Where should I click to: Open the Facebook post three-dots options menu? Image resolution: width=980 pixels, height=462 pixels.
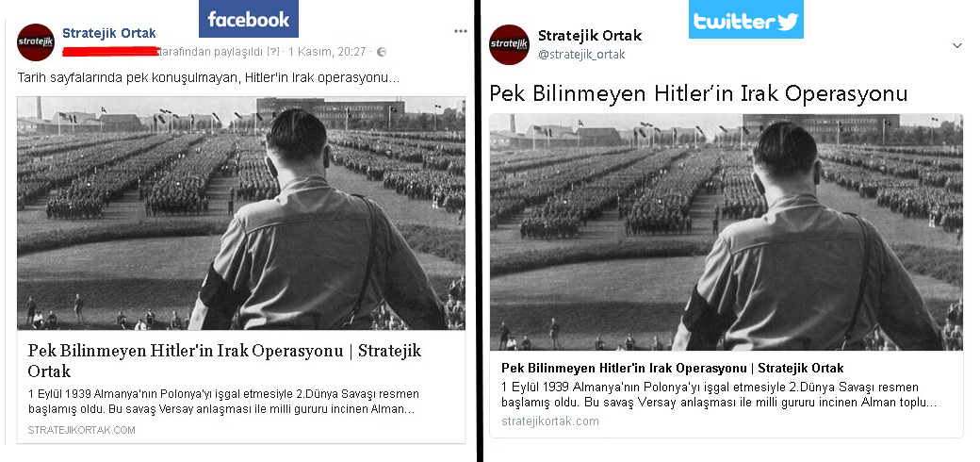coord(461,31)
